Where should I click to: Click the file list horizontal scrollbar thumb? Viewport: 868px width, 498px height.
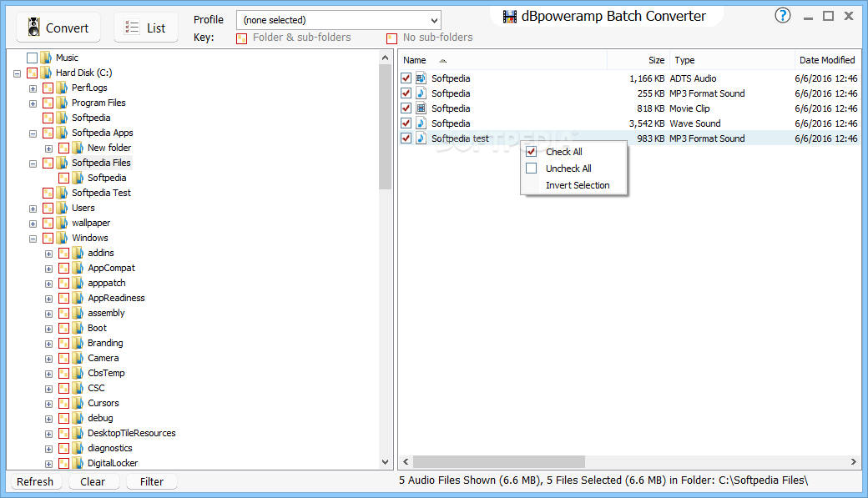499,461
